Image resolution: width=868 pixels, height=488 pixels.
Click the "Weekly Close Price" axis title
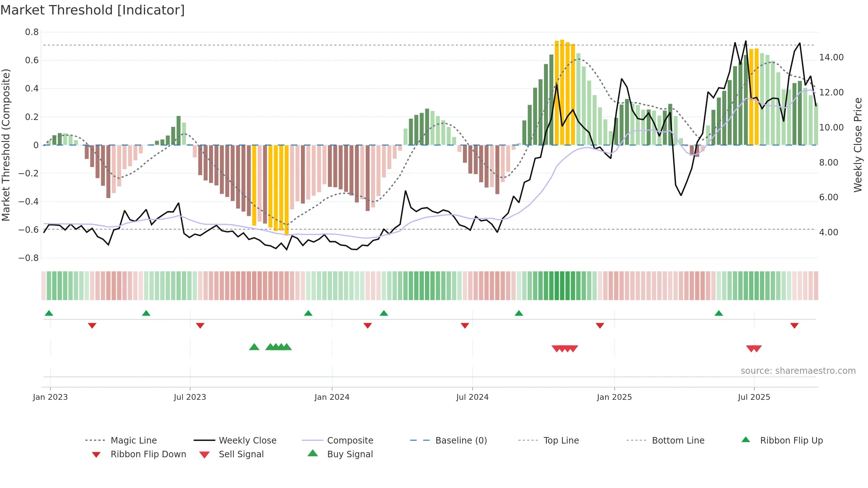[858, 145]
